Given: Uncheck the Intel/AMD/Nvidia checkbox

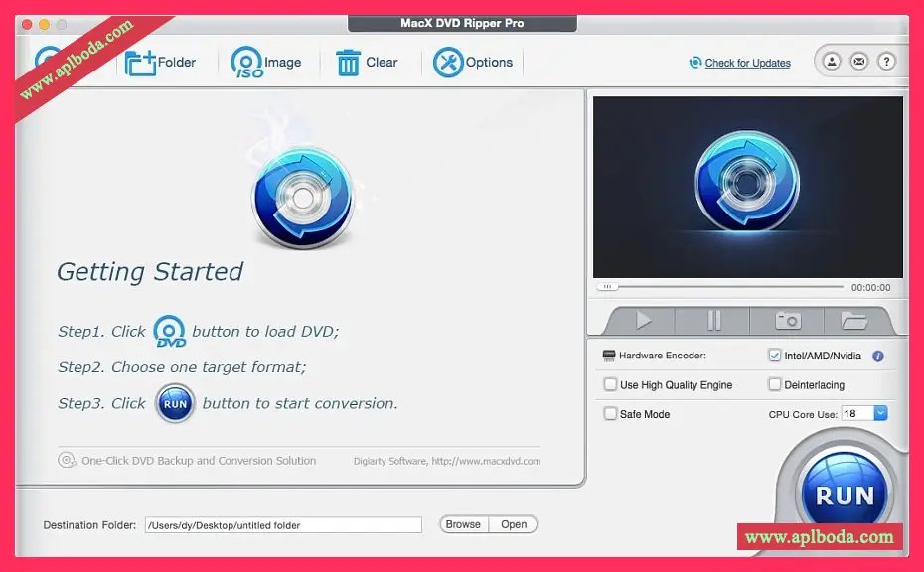Looking at the screenshot, I should [775, 356].
